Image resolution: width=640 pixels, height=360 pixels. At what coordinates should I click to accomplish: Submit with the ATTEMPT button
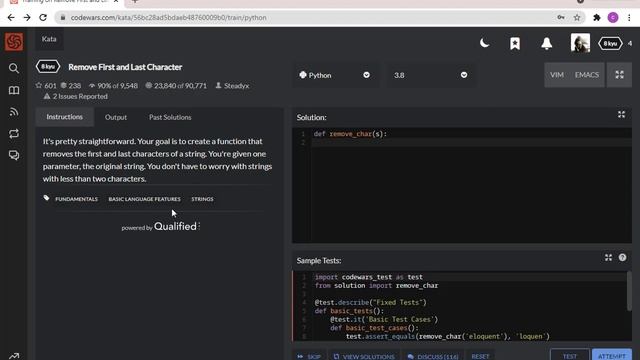(x=612, y=355)
